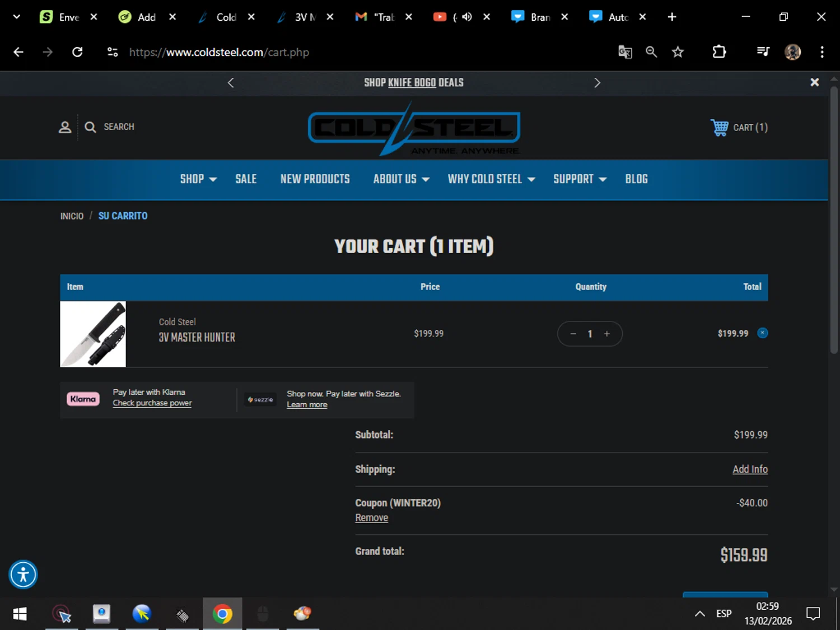Switch to the Enve tab
This screenshot has width=840, height=630.
(x=60, y=17)
